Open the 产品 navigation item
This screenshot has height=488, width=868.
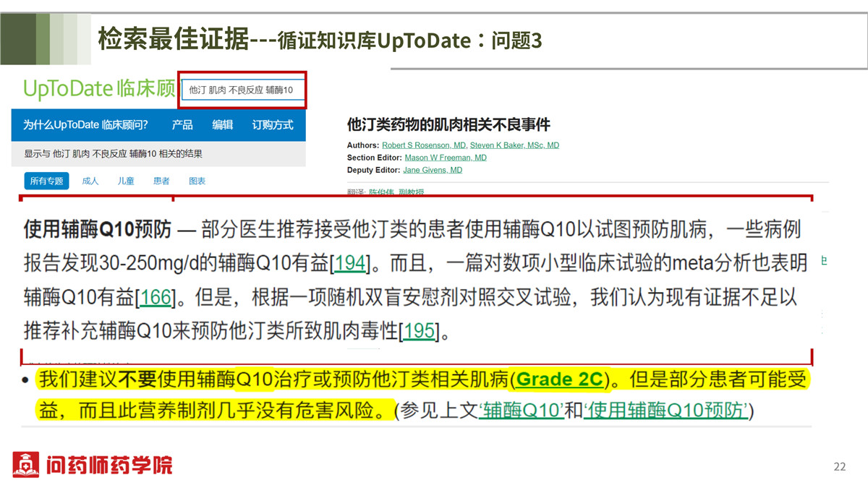pyautogui.click(x=182, y=125)
